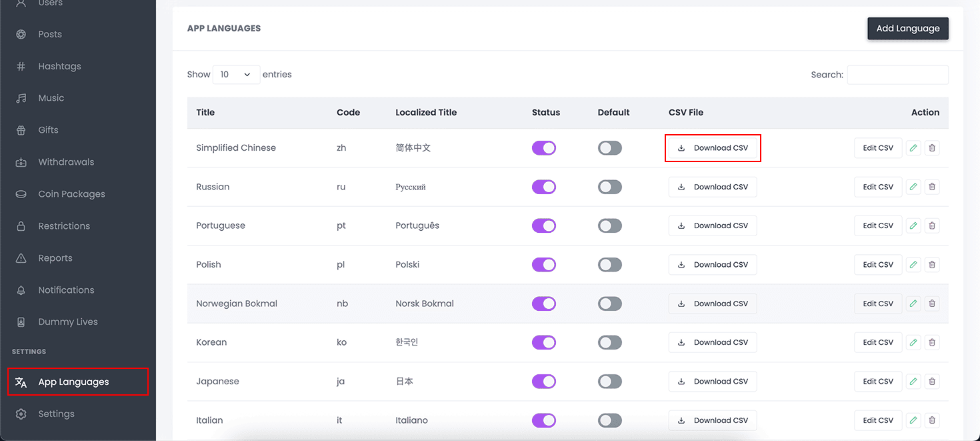Click the Add Language button
980x441 pixels.
tap(907, 29)
